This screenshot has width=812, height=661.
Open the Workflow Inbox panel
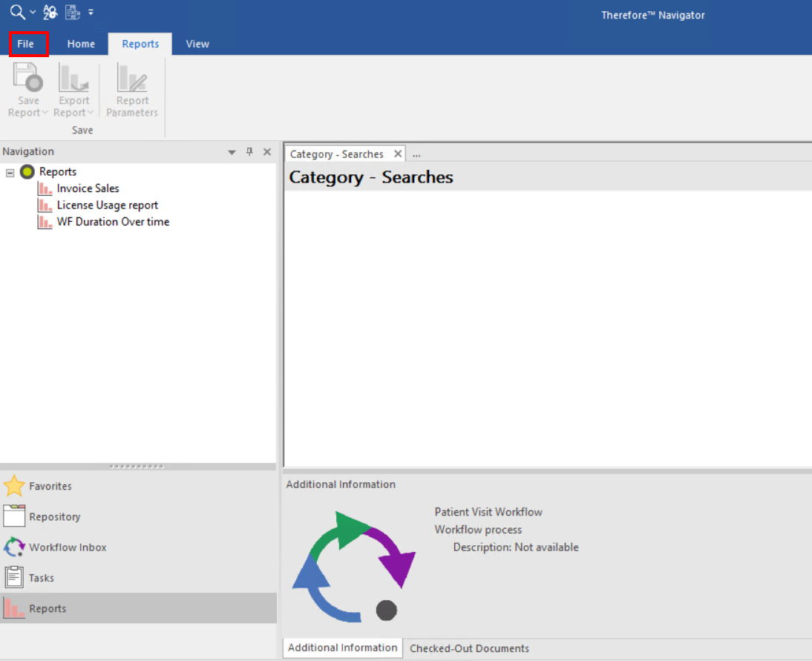tap(15, 547)
